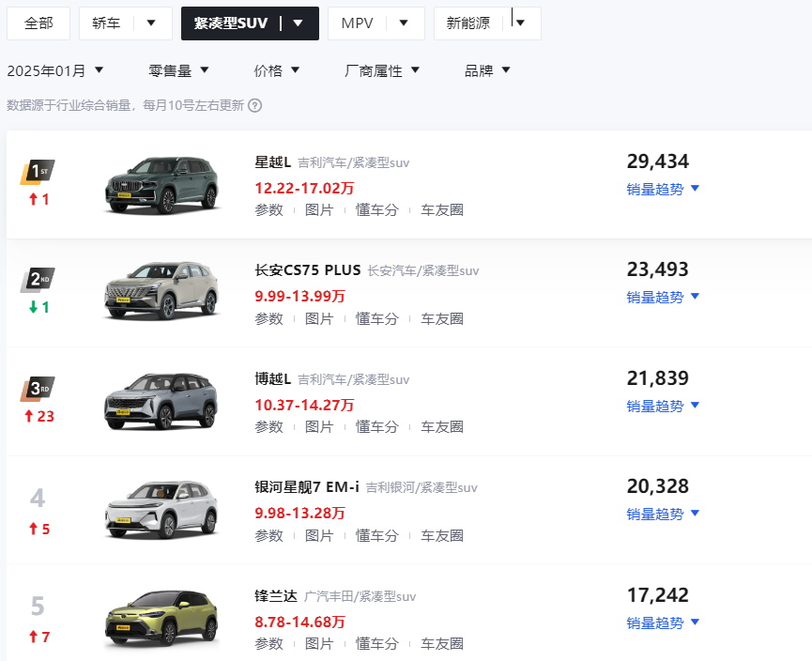The height and width of the screenshot is (661, 812).
Task: Click the 3rd place rank badge
Action: coord(38,389)
